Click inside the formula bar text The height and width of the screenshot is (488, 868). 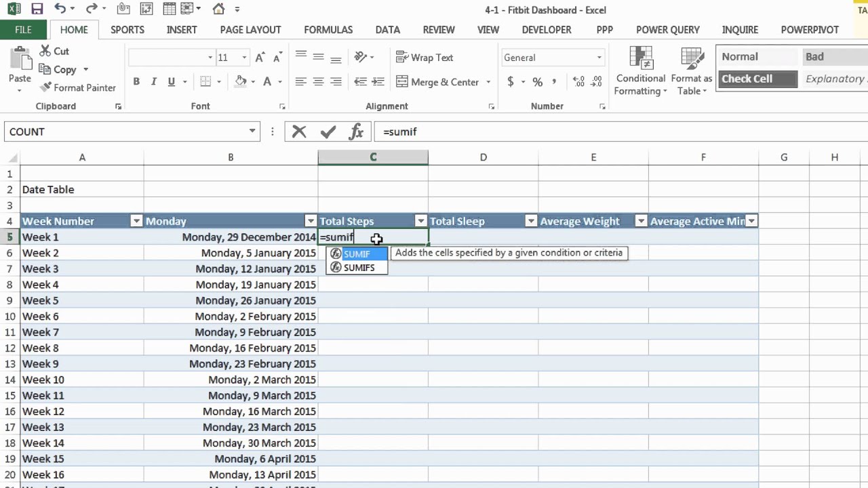click(400, 131)
